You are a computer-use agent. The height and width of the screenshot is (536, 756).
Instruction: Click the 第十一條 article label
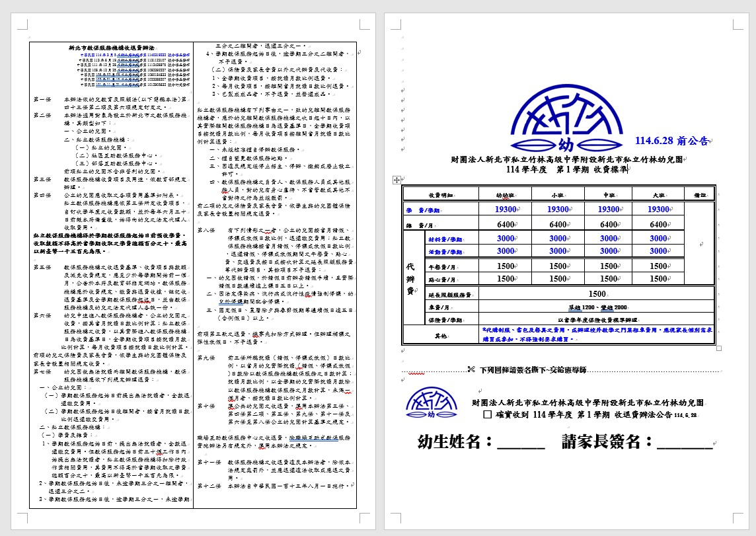point(209,462)
